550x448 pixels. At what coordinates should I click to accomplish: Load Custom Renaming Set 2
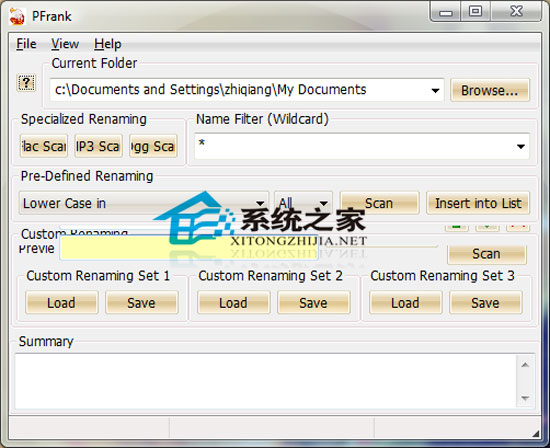(x=234, y=303)
